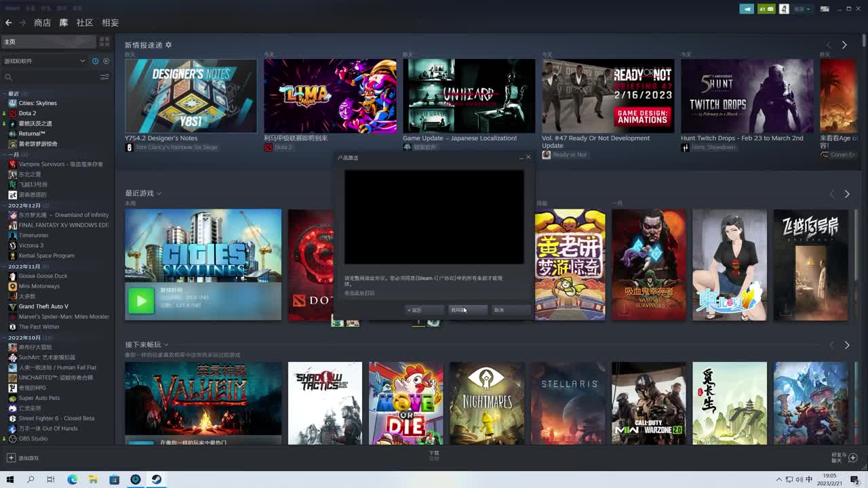The width and height of the screenshot is (868, 488).
Task: Advance the play next carousel right arrow
Action: [x=846, y=345]
